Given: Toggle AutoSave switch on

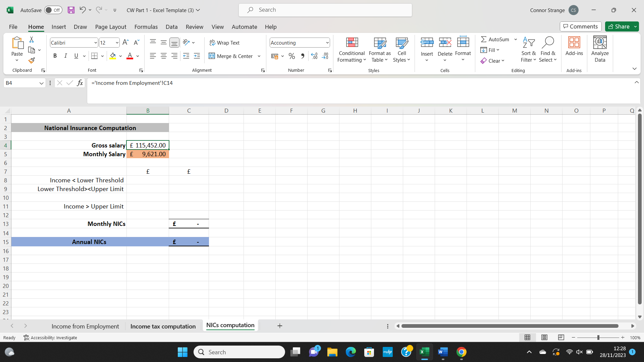Looking at the screenshot, I should 53,10.
